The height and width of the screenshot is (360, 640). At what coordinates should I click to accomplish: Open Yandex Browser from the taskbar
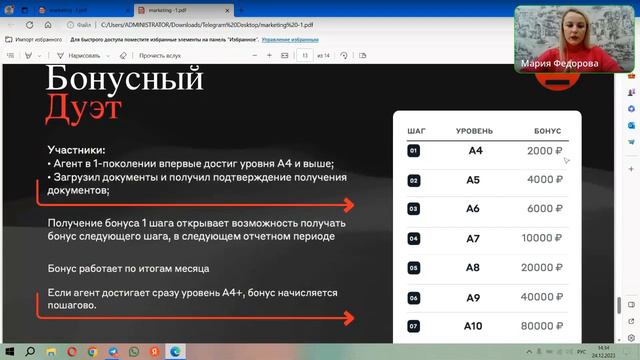(x=155, y=351)
